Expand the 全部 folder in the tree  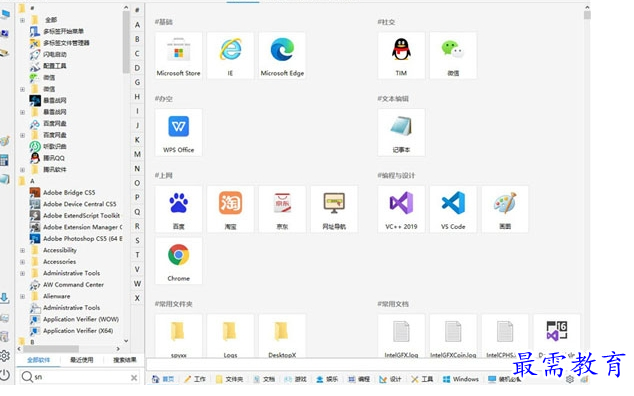[22, 20]
